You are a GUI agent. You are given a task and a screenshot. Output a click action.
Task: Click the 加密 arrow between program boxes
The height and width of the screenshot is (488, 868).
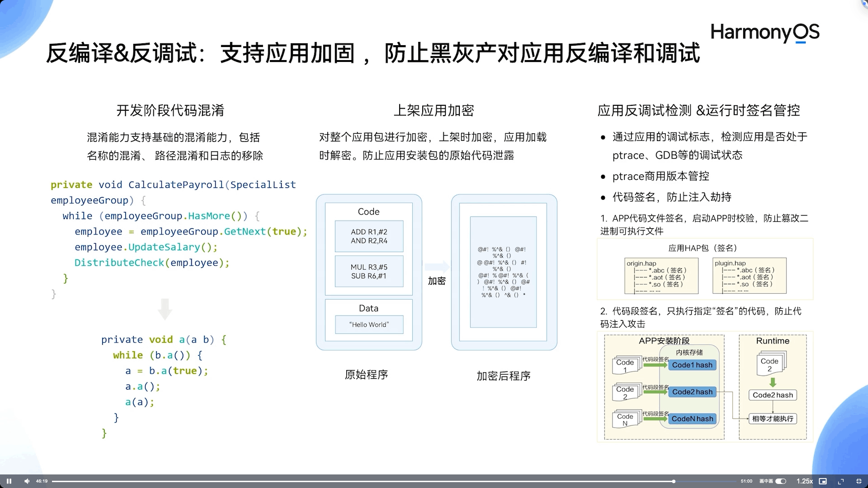437,267
